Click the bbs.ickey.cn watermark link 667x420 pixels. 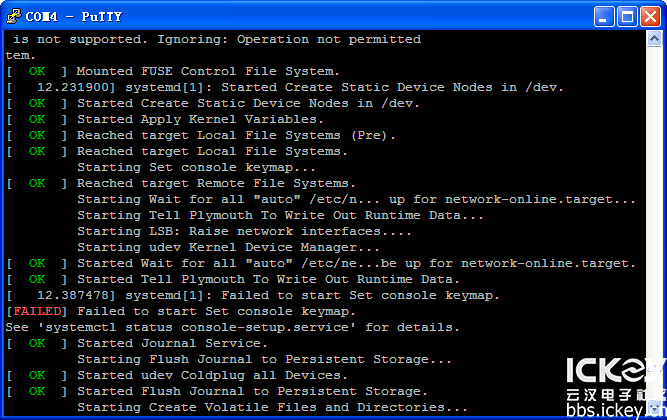click(615, 410)
